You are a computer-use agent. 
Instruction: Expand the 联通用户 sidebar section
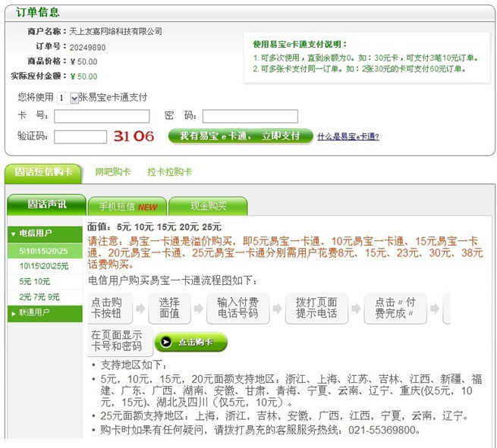click(45, 313)
